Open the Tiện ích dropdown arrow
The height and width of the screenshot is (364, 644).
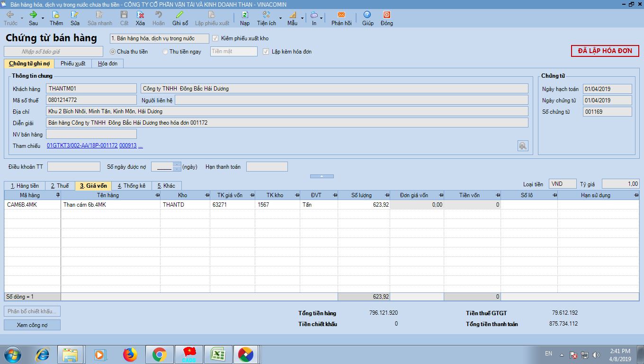280,18
